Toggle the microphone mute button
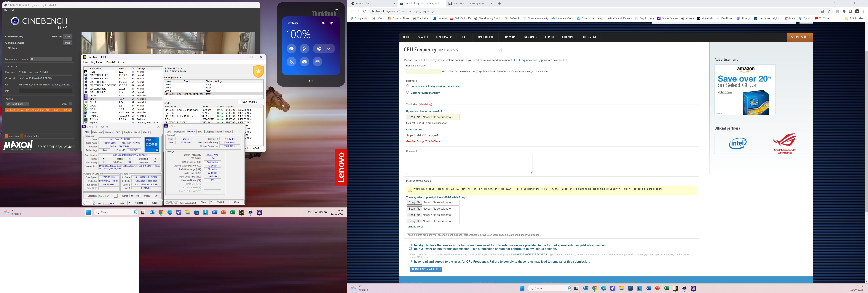868x293 pixels. (x=291, y=62)
